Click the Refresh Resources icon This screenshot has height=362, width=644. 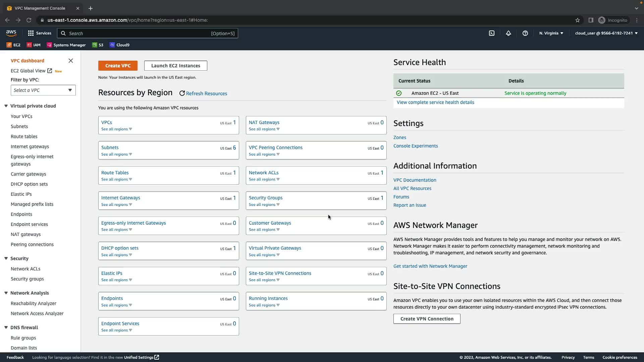pyautogui.click(x=182, y=94)
